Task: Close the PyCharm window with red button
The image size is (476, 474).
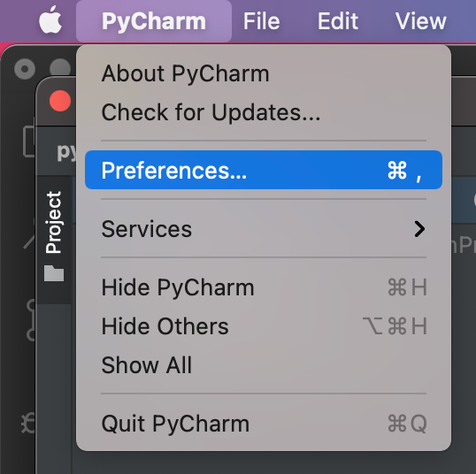Action: (60, 101)
